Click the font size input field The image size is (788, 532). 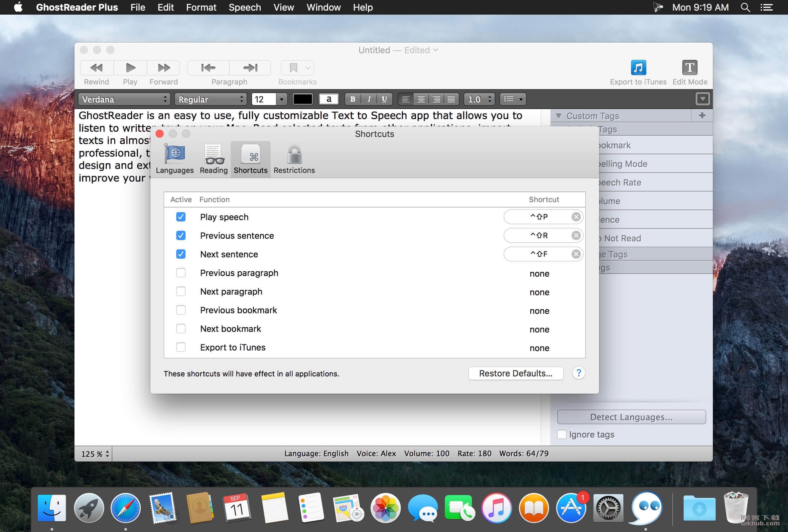click(x=264, y=99)
